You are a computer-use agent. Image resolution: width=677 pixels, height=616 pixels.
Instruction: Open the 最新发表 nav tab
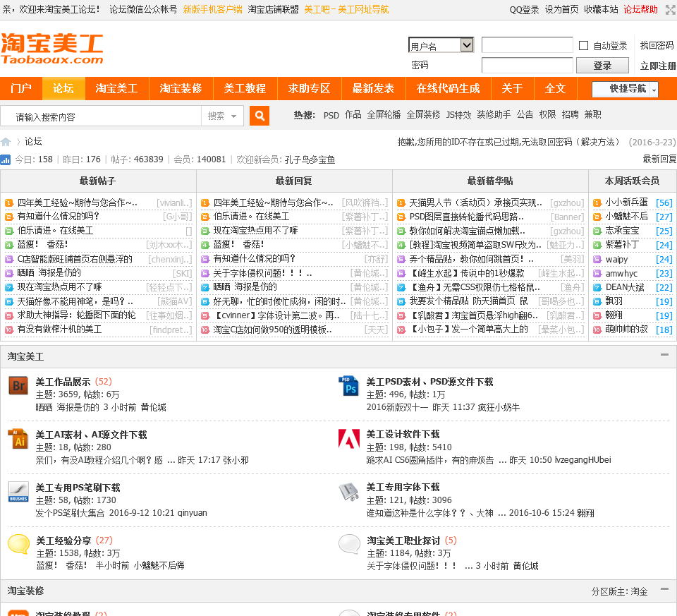(374, 89)
